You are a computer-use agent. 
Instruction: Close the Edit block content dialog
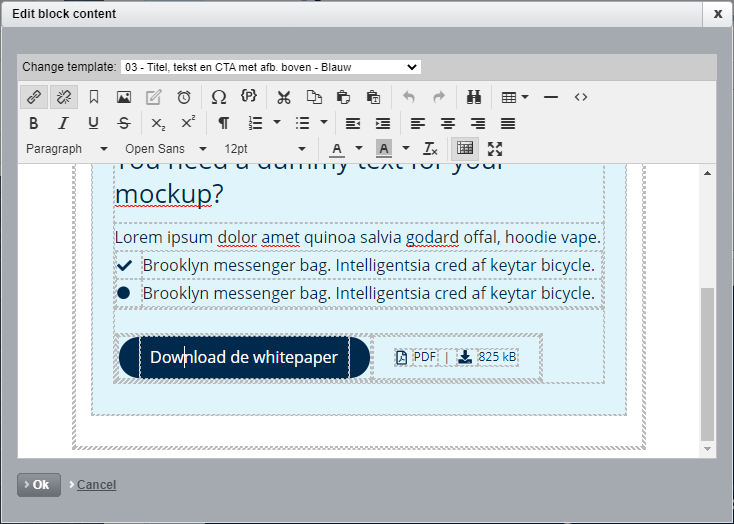point(718,14)
